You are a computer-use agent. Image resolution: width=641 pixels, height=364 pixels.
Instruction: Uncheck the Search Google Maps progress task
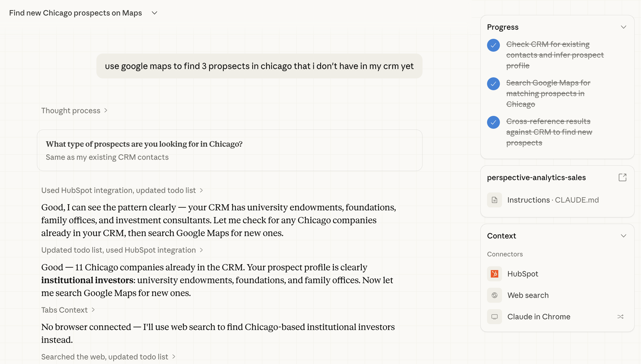click(x=493, y=84)
